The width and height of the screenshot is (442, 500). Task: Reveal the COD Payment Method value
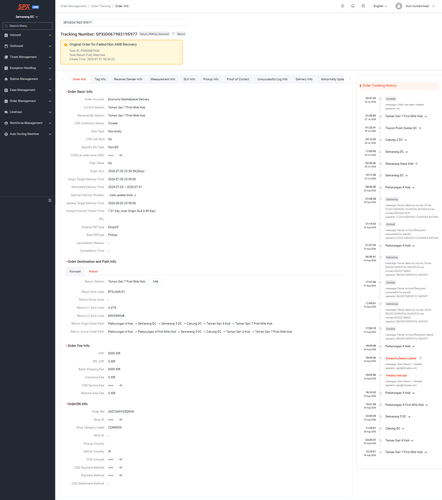click(x=121, y=467)
